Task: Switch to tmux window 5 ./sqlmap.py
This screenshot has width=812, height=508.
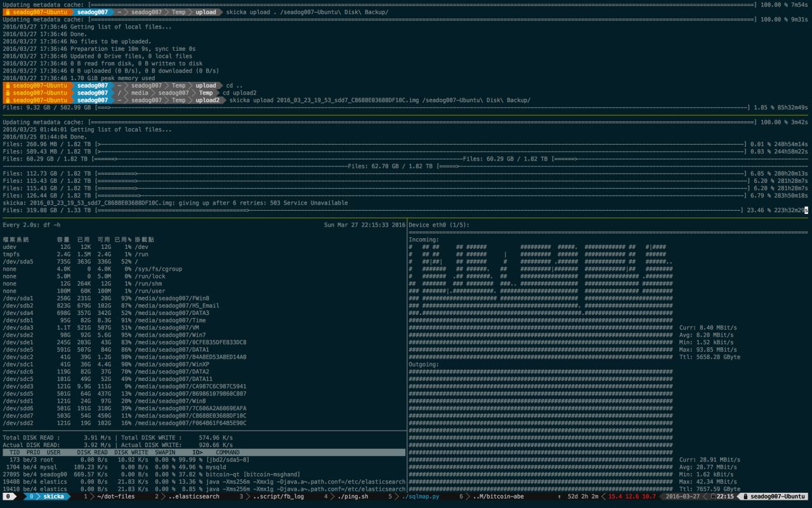Action: click(x=414, y=497)
